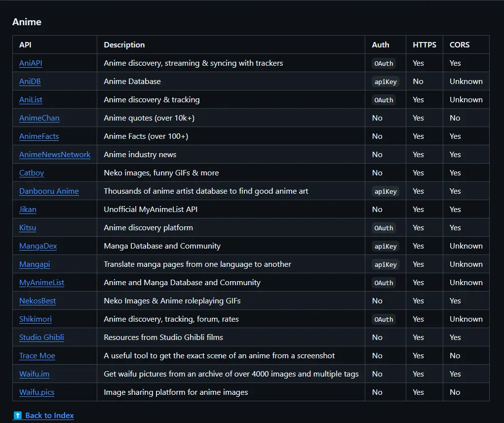Click the OAuth badge in MyAnimeList row
The height and width of the screenshot is (423, 504).
pos(384,283)
